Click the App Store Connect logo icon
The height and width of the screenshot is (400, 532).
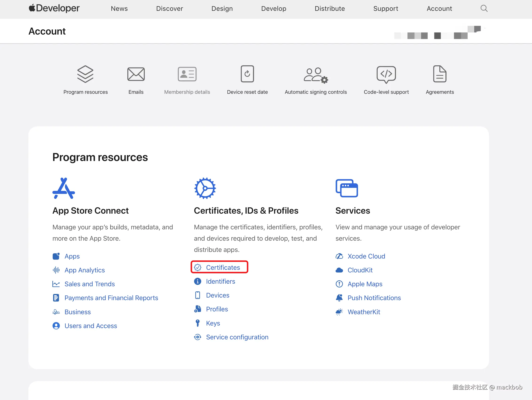click(x=64, y=188)
